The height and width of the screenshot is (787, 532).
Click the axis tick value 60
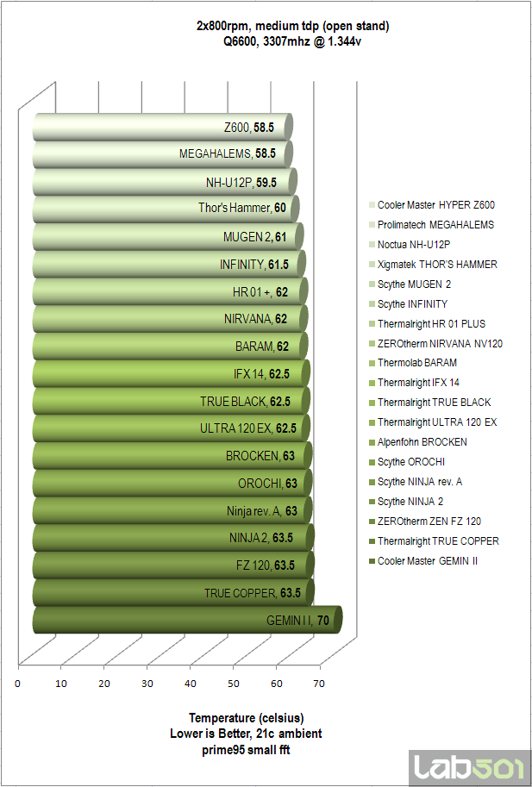tap(277, 684)
